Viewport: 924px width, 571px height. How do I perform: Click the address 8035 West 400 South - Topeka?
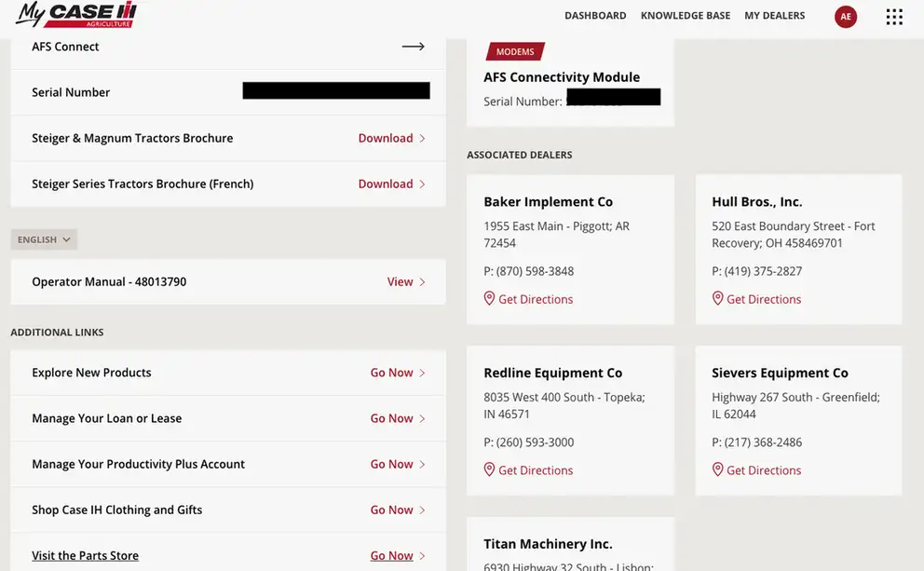point(564,405)
